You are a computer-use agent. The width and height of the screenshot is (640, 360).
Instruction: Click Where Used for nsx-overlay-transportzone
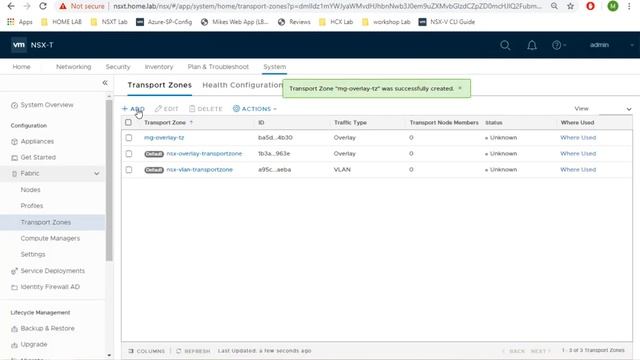click(x=578, y=153)
